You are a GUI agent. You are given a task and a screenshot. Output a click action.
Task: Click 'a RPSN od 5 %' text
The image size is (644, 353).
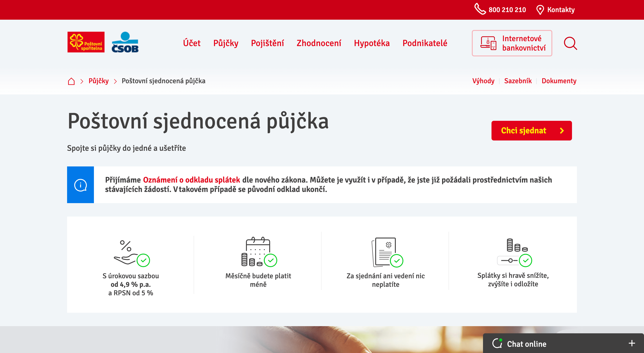[x=131, y=293]
